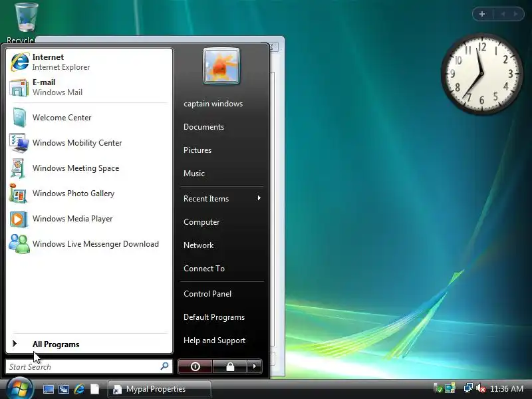Open captain windows user folder

(x=213, y=104)
